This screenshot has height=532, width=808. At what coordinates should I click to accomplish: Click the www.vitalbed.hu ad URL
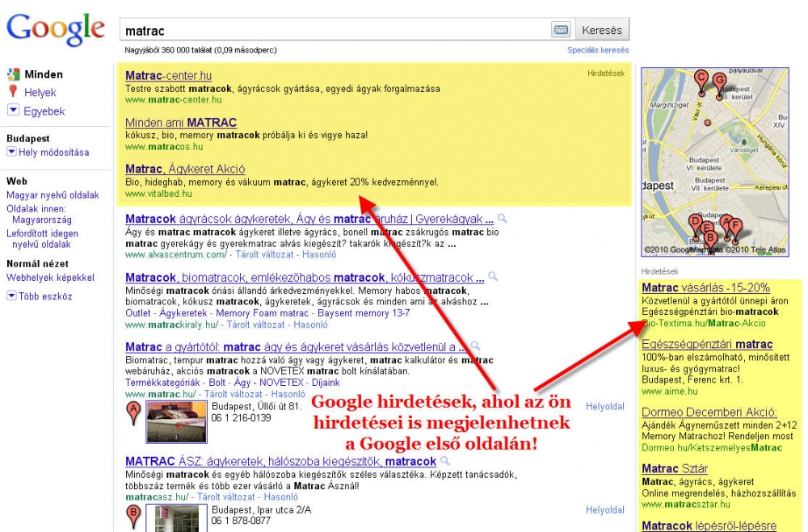(x=158, y=195)
